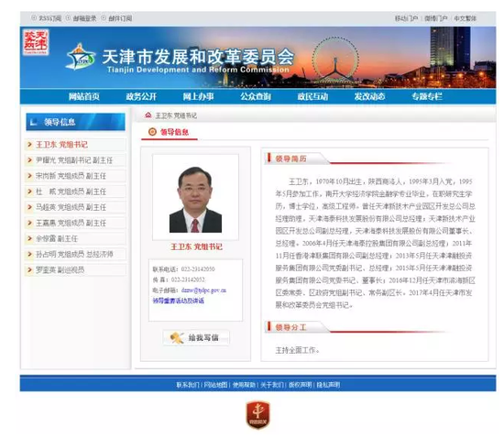Click the 天津政务 red seal logo
Image resolution: width=504 pixels, height=438 pixels.
pos(36,42)
